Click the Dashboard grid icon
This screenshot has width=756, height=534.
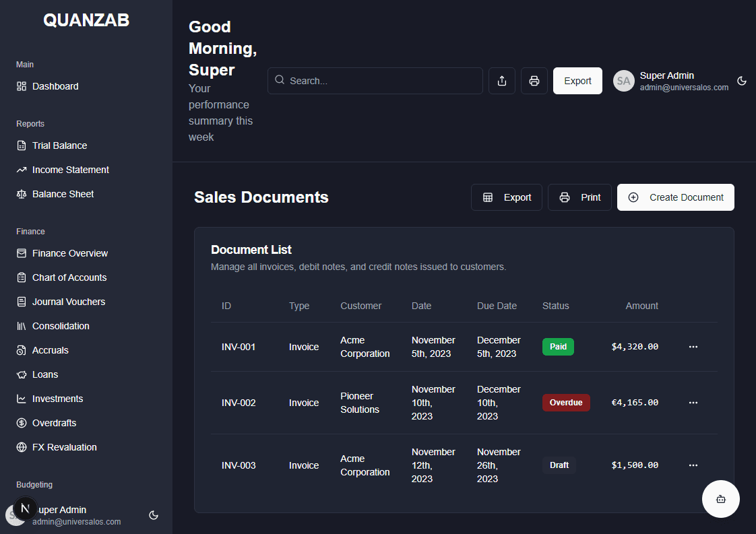[21, 86]
